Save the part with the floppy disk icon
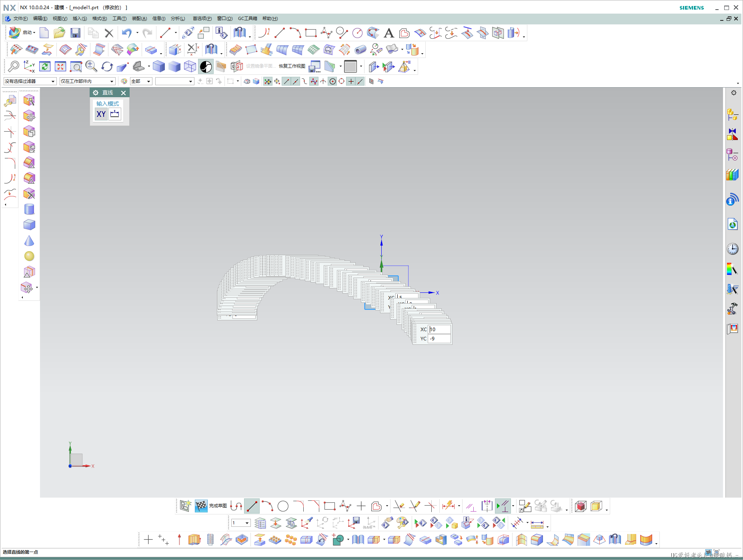 [75, 33]
